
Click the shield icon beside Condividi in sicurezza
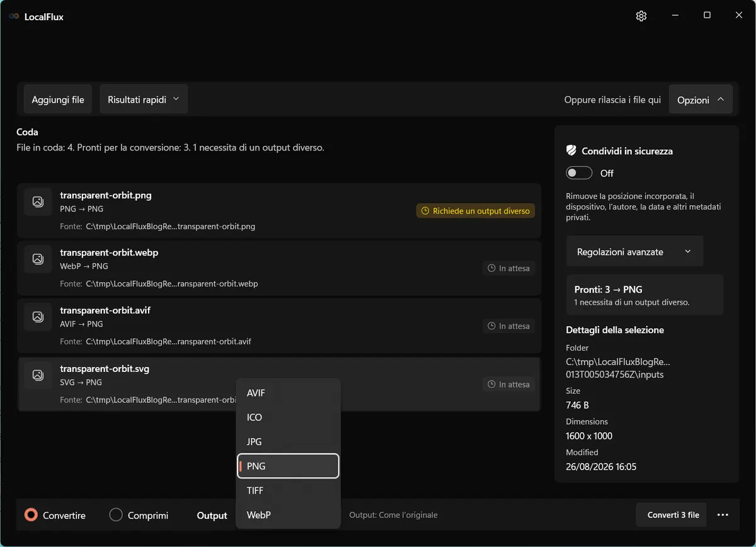pyautogui.click(x=571, y=151)
